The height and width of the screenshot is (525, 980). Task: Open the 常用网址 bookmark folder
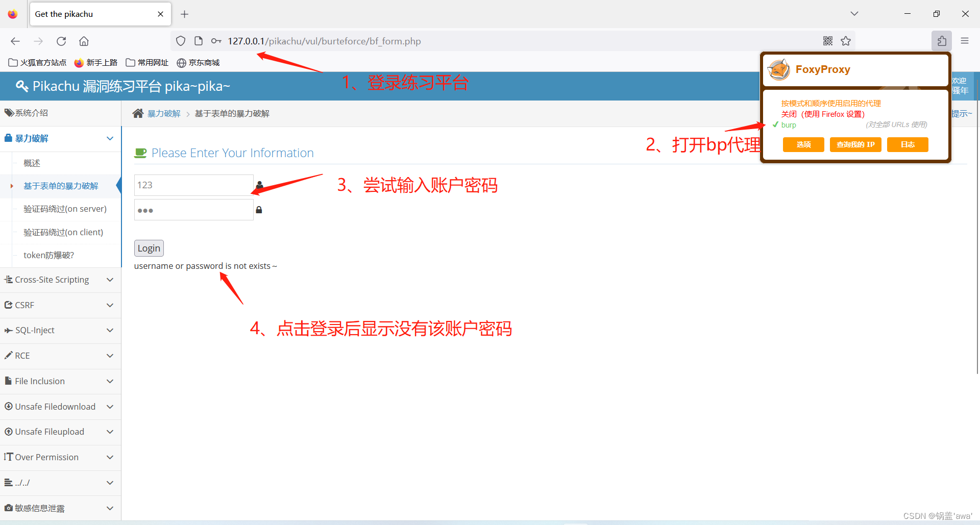pyautogui.click(x=147, y=63)
